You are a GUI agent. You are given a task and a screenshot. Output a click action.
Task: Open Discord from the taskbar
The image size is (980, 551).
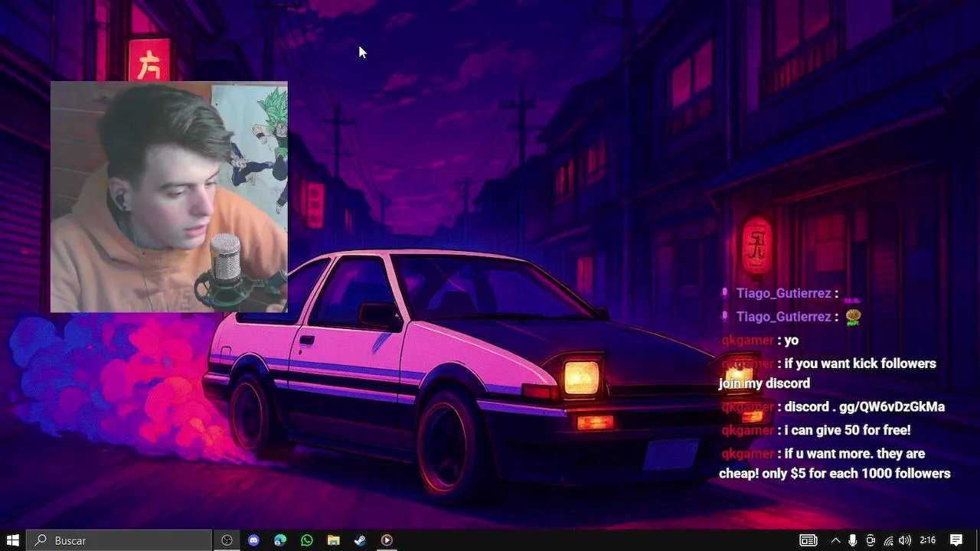[x=253, y=540]
